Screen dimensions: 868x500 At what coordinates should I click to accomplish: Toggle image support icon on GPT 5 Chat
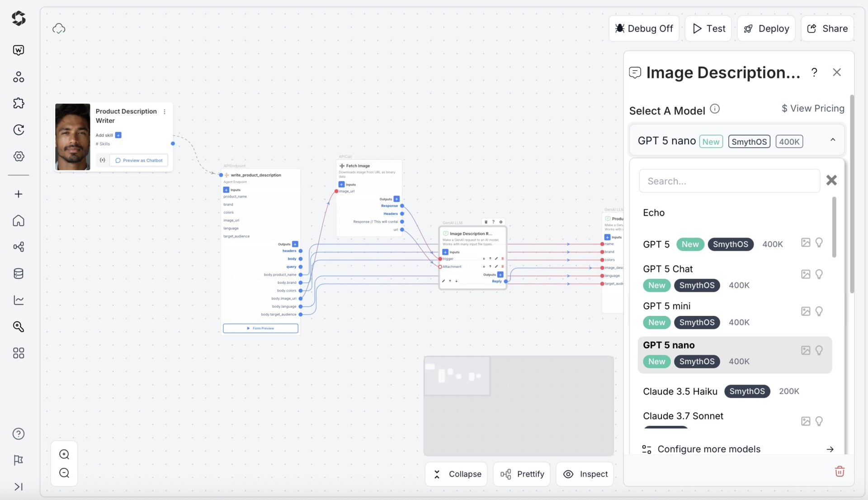click(805, 274)
